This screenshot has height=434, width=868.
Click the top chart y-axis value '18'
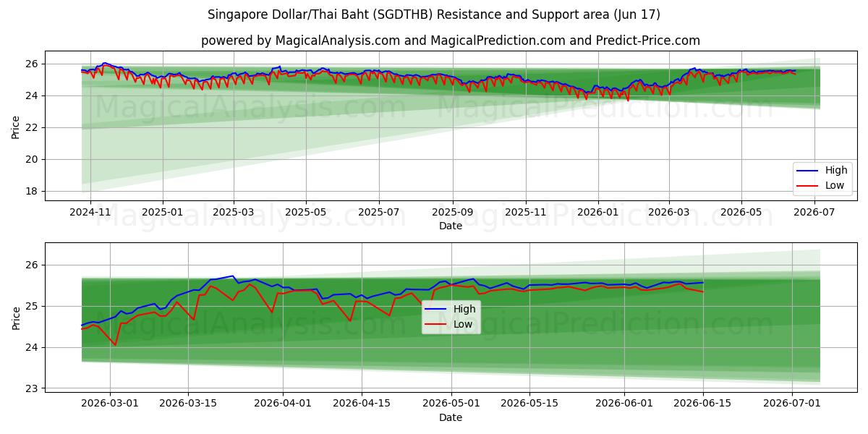coord(33,192)
